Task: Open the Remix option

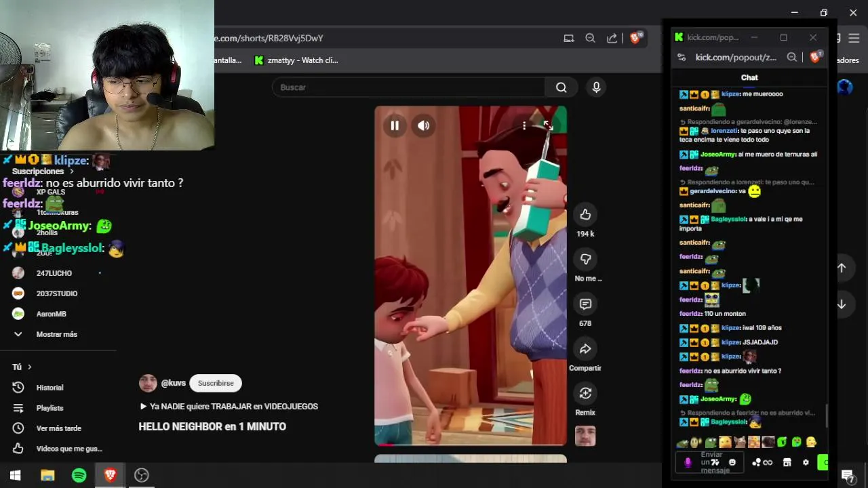Action: (585, 394)
